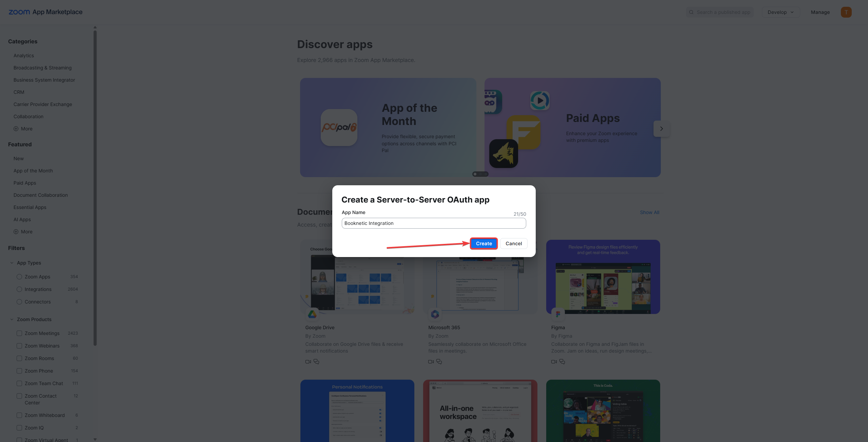Click the plus icon beside More under Featured
This screenshot has width=868, height=442.
(16, 232)
